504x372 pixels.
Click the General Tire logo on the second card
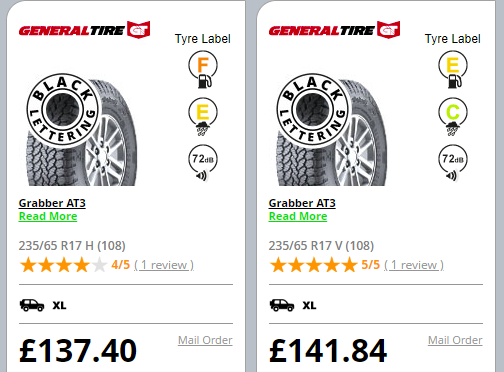click(334, 30)
